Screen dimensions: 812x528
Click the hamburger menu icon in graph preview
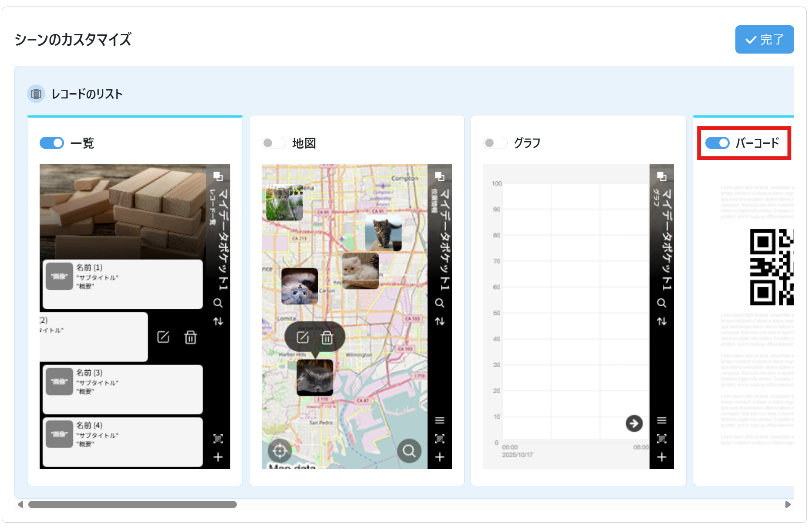pos(661,420)
